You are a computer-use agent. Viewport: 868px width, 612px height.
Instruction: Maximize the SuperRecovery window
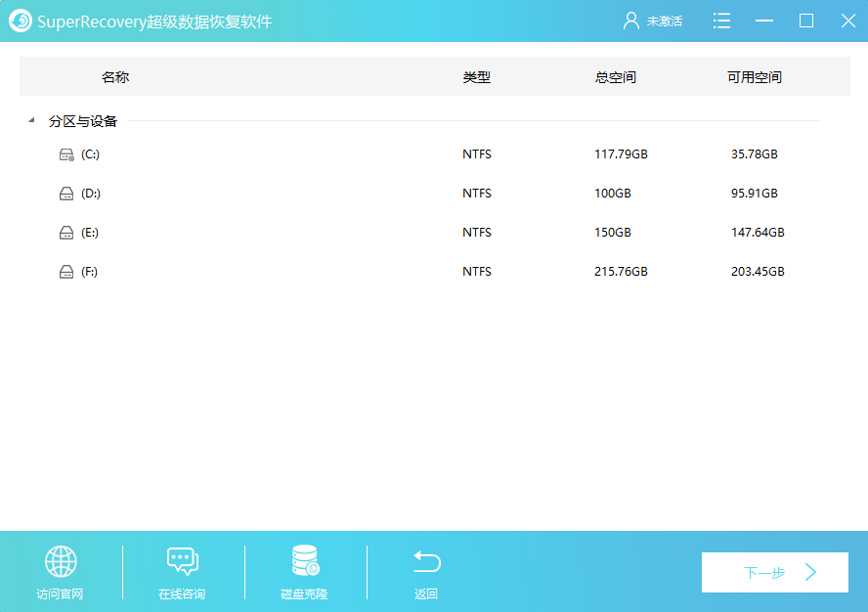pyautogui.click(x=806, y=22)
